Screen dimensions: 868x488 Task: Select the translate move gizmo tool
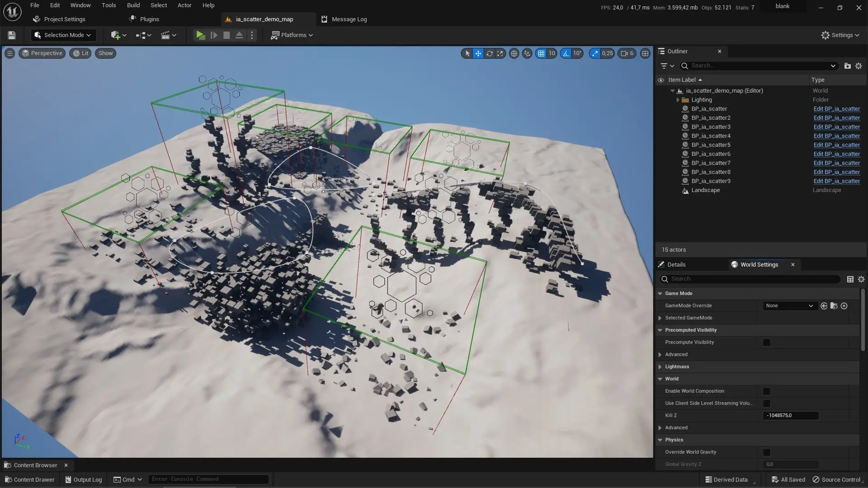point(478,53)
